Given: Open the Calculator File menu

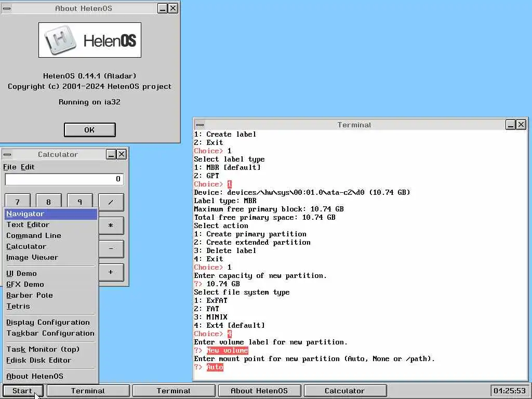Looking at the screenshot, I should click(x=9, y=167).
